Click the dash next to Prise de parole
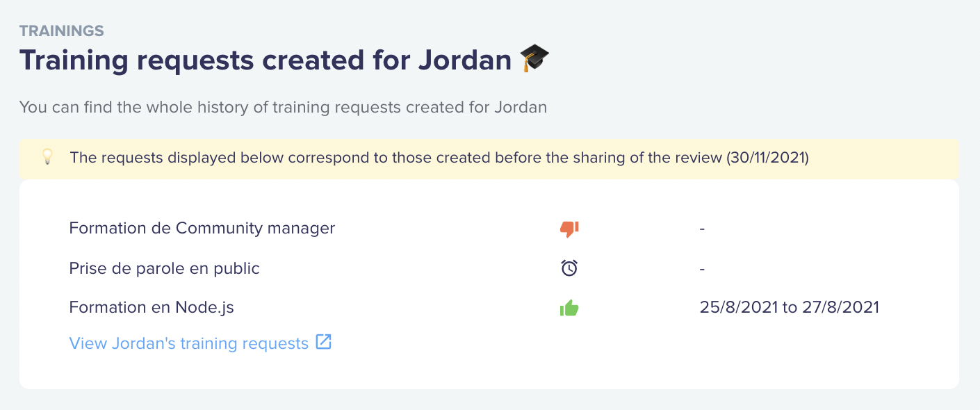Screen dimensions: 980x410 tap(703, 268)
